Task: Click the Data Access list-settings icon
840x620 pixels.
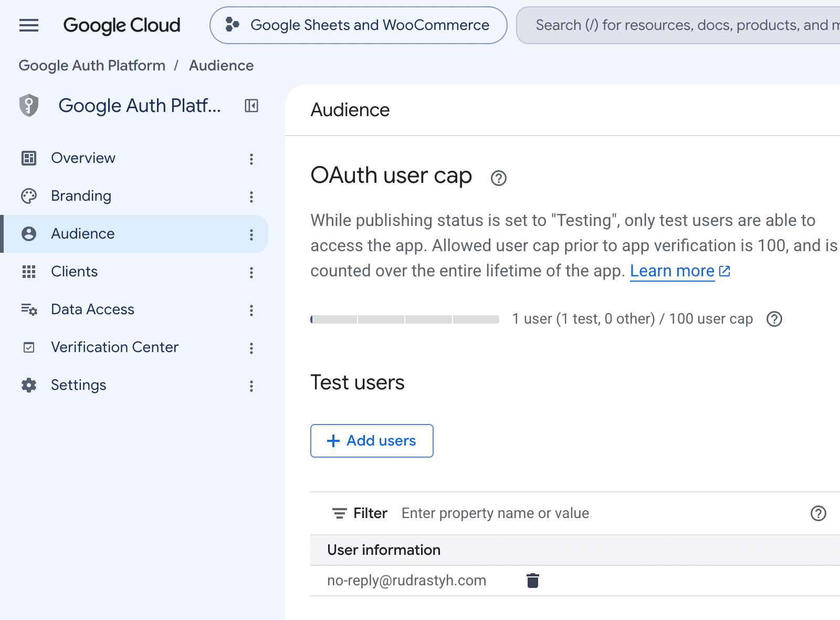Action: (x=29, y=309)
